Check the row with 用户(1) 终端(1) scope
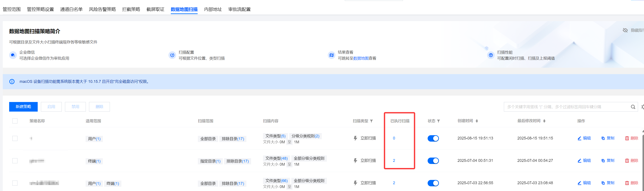This screenshot has height=191, width=644. (15, 183)
